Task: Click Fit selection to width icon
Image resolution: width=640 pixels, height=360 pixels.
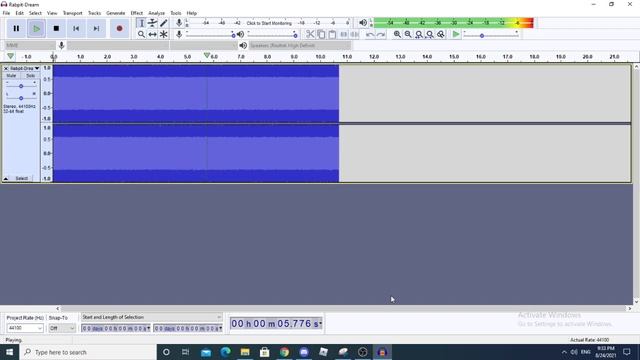Action: click(x=419, y=34)
